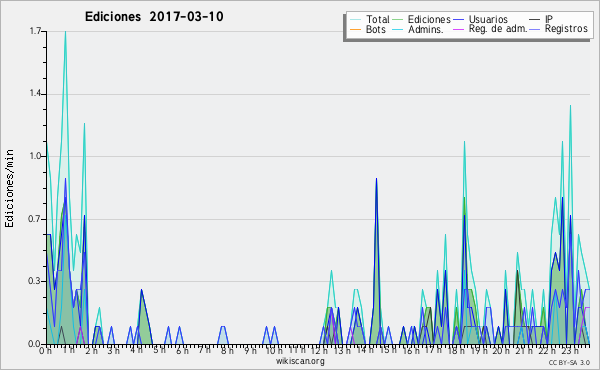Screen dimensions: 600x370
Task: Click the 'Bots' legend label
Action: click(375, 29)
